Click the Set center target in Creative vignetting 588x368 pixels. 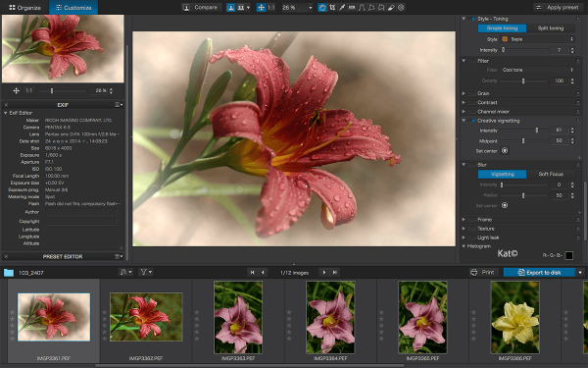click(x=505, y=150)
